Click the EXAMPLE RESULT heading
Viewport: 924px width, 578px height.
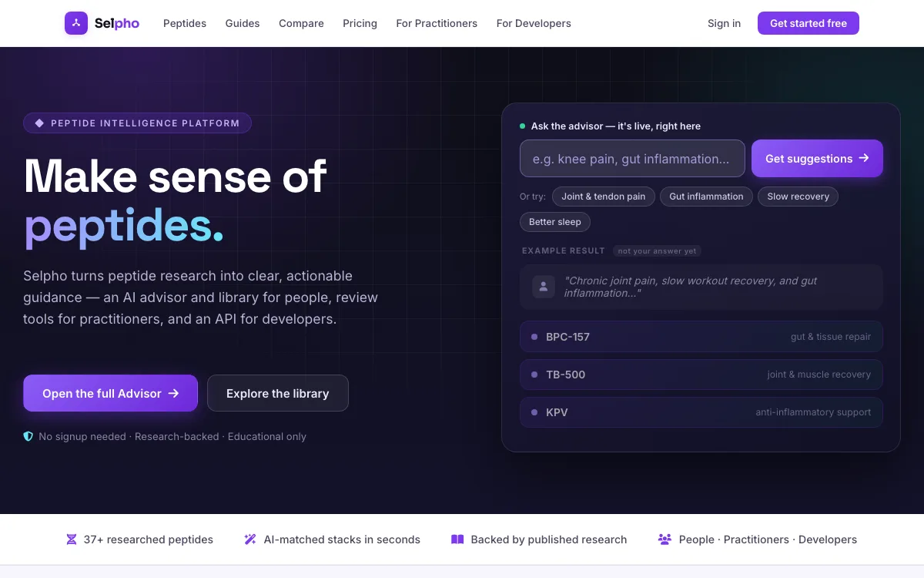click(x=564, y=250)
